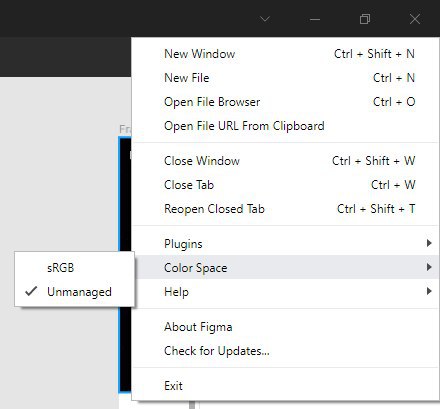
Task: Choose Close Window menu entry
Action: click(x=285, y=161)
